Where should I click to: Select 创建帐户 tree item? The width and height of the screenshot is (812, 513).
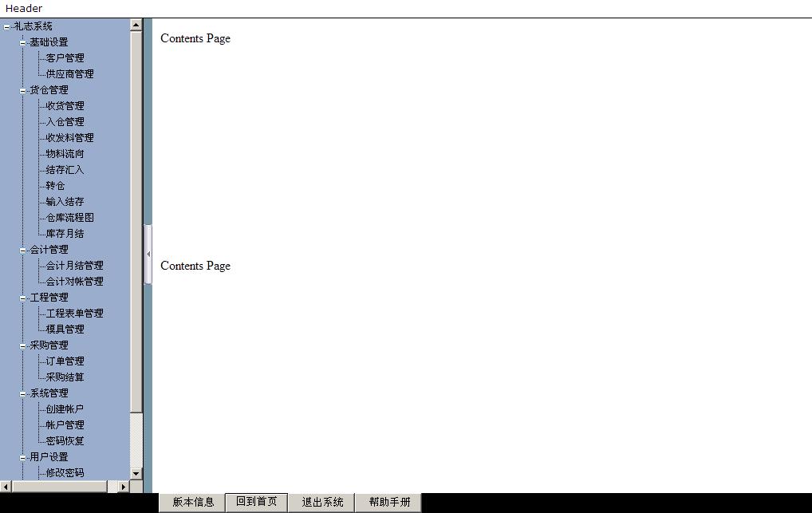click(x=65, y=408)
